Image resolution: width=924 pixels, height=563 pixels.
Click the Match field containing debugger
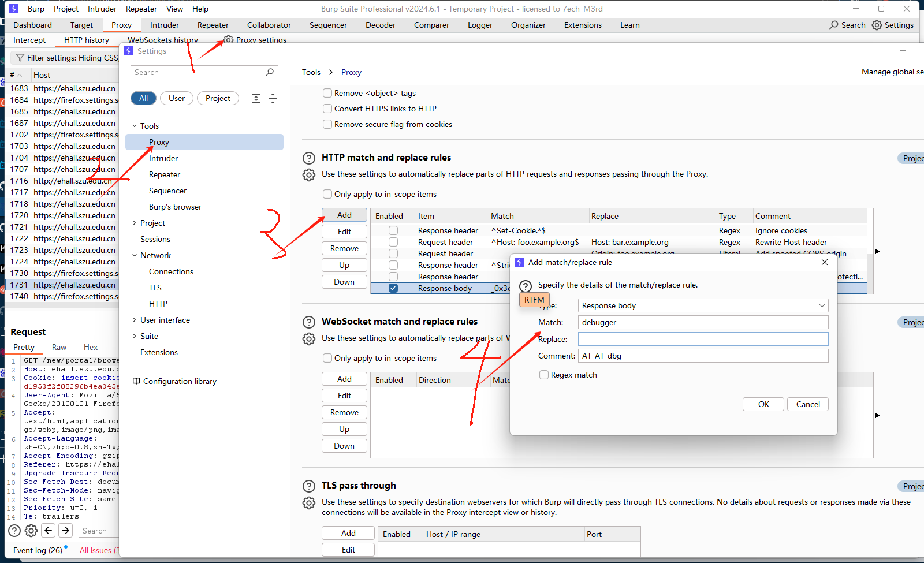[703, 322]
